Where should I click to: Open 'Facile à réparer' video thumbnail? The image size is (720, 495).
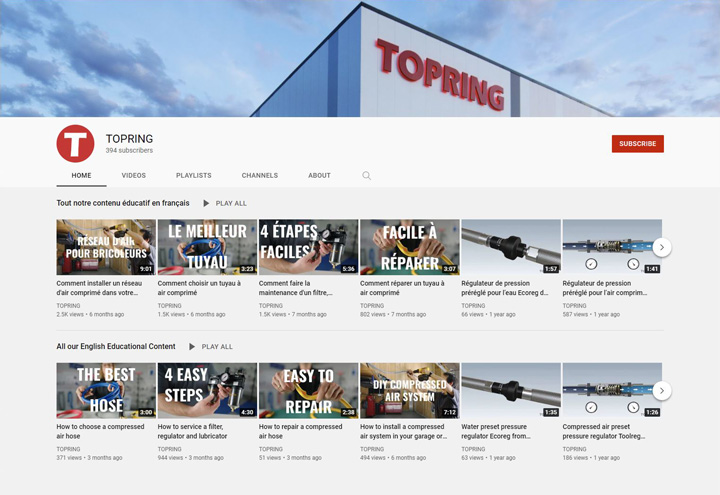(410, 247)
